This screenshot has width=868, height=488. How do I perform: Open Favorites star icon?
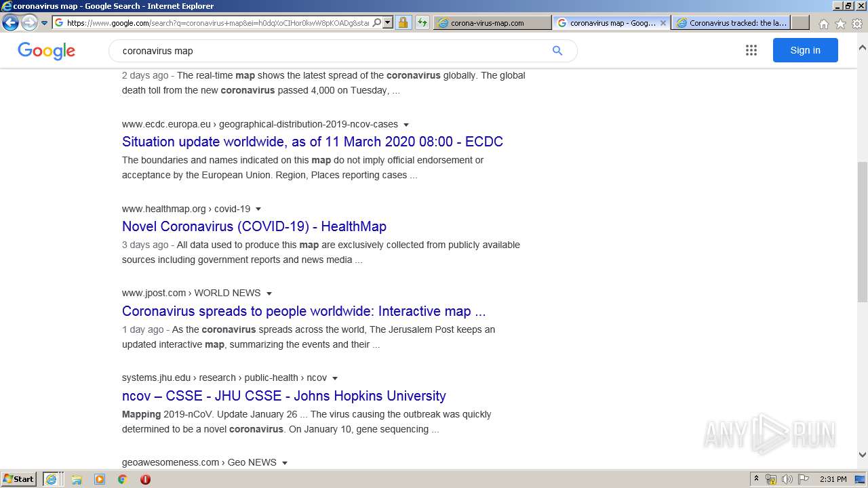(840, 24)
